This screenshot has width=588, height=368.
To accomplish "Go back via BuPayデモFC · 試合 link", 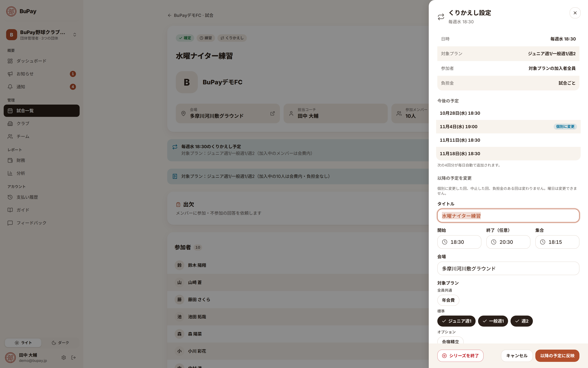I will coord(190,15).
